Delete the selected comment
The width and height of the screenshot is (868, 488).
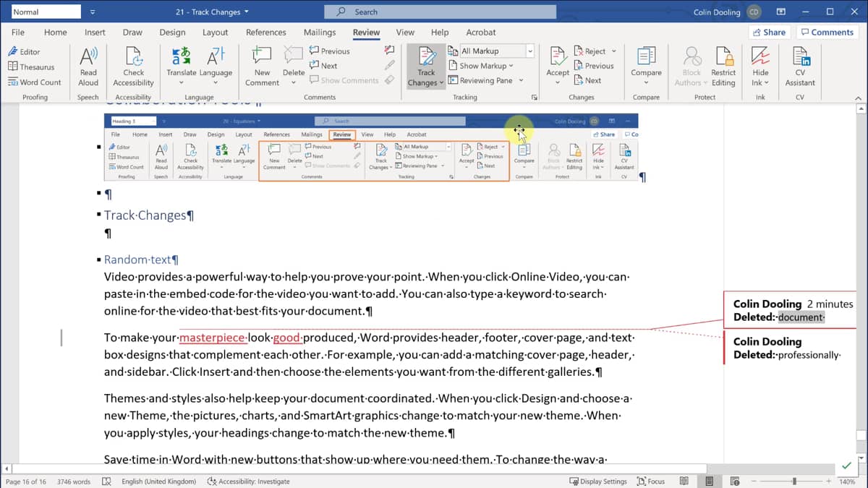[294, 67]
